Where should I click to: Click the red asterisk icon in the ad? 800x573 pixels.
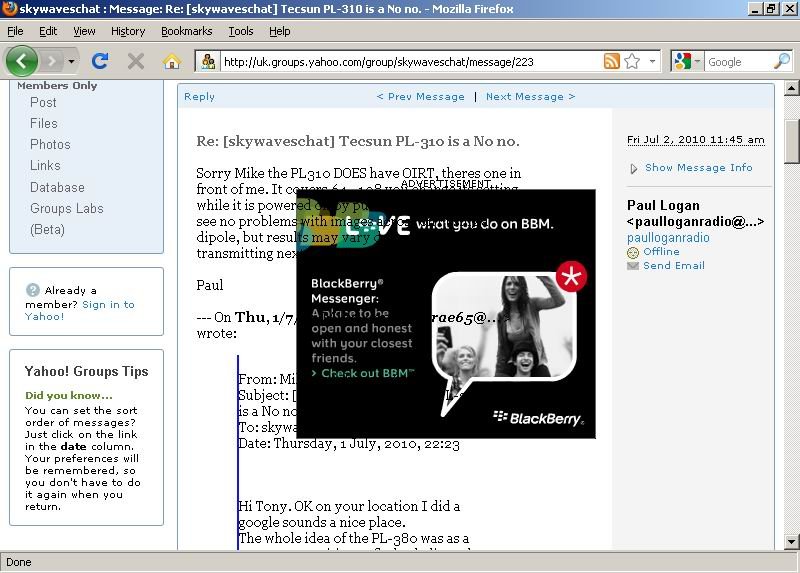pyautogui.click(x=571, y=277)
